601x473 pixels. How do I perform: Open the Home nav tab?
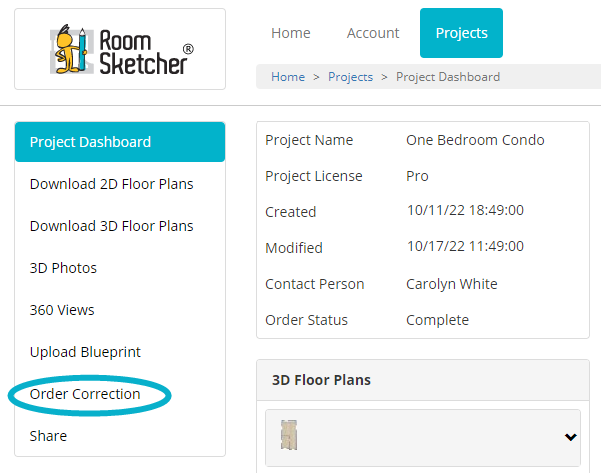[x=291, y=33]
